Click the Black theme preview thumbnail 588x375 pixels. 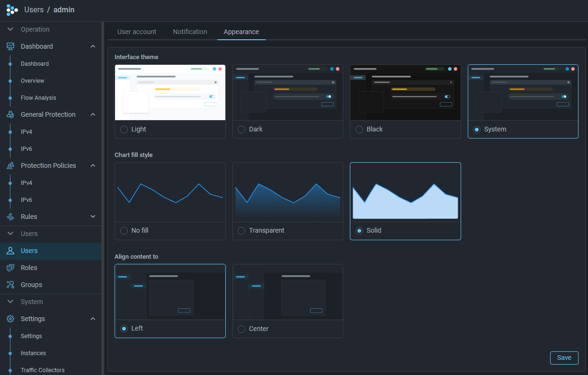(405, 93)
